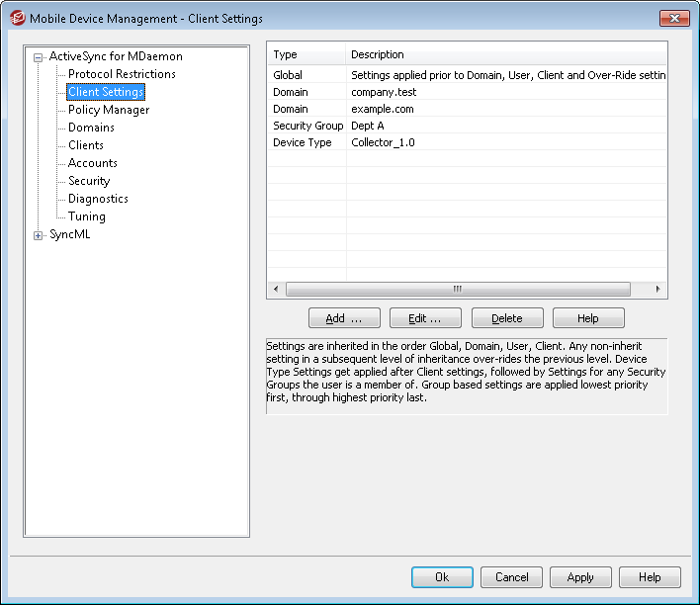This screenshot has height=605, width=700.
Task: Open Protocol Restrictions in the tree
Action: coord(122,74)
